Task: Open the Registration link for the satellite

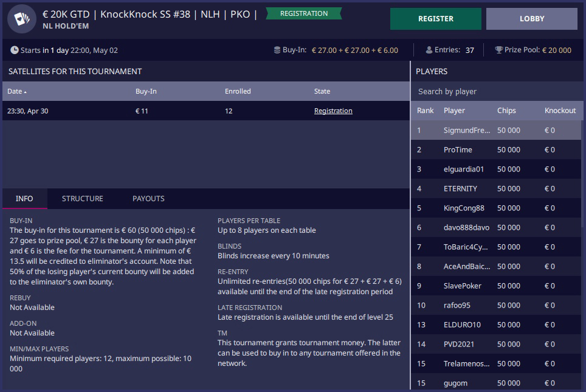Action: coord(333,111)
